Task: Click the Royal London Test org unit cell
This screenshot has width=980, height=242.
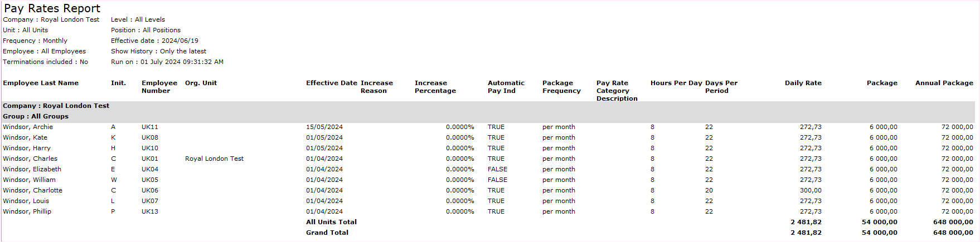Action: [x=214, y=159]
